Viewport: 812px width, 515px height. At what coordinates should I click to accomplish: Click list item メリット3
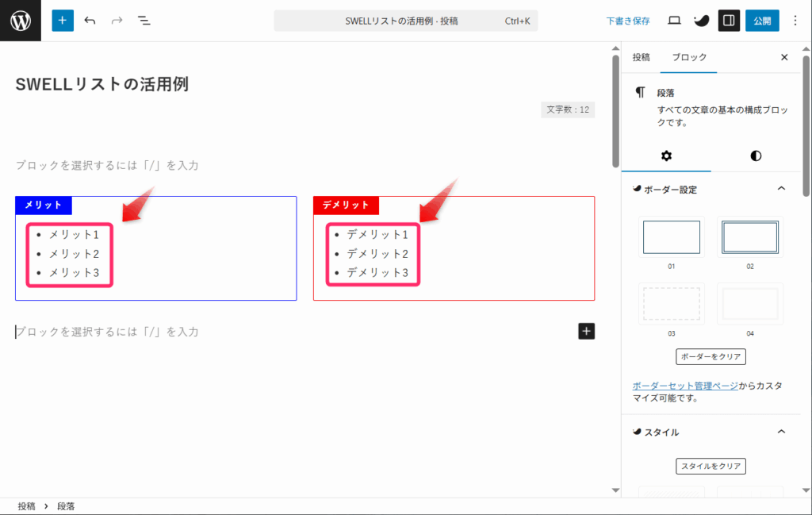click(x=74, y=272)
